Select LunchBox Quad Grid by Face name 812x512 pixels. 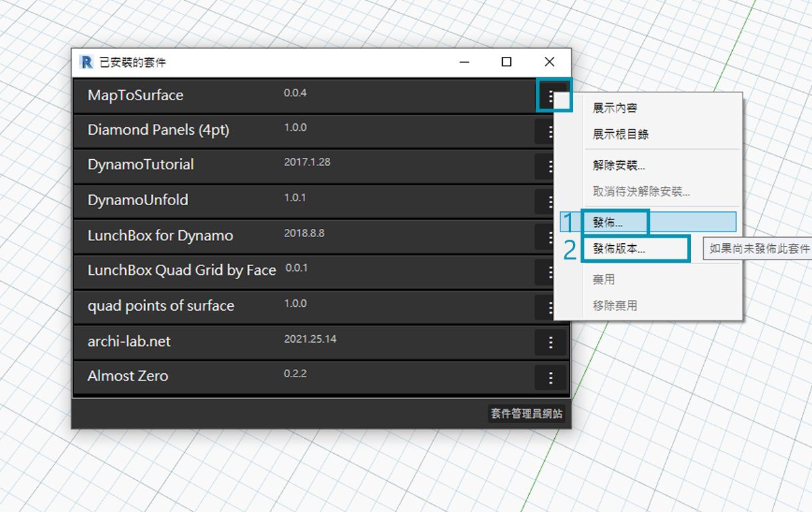point(182,270)
